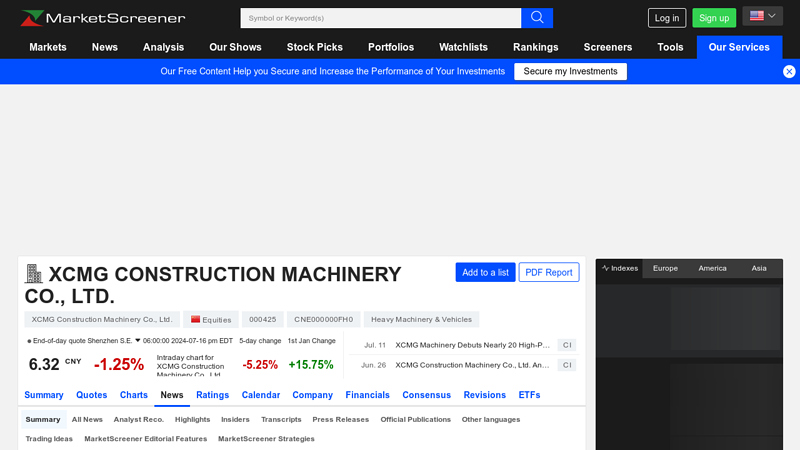Select the Transcripts sub-tab
800x450 pixels.
coord(281,419)
